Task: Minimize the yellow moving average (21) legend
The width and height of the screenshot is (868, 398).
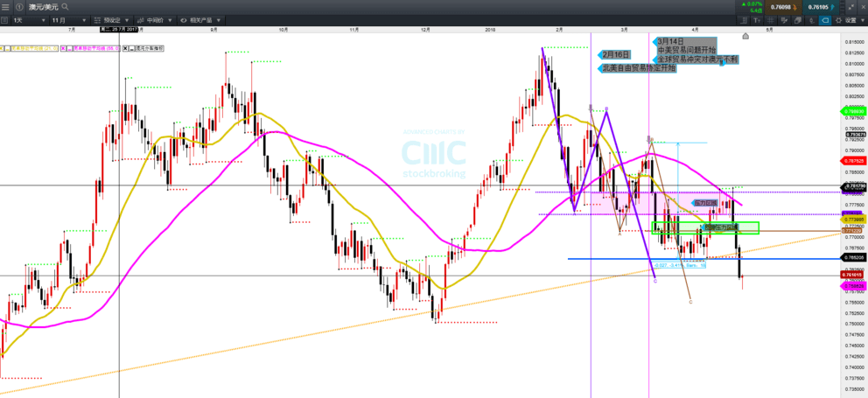Action: point(8,49)
